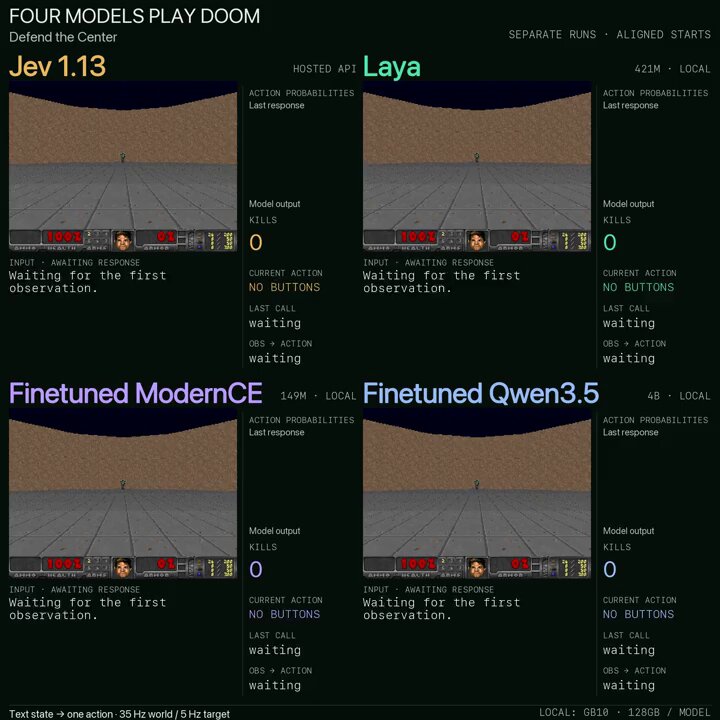The width and height of the screenshot is (720, 720).
Task: Click the kills value 0 for Laya
Action: pos(610,242)
